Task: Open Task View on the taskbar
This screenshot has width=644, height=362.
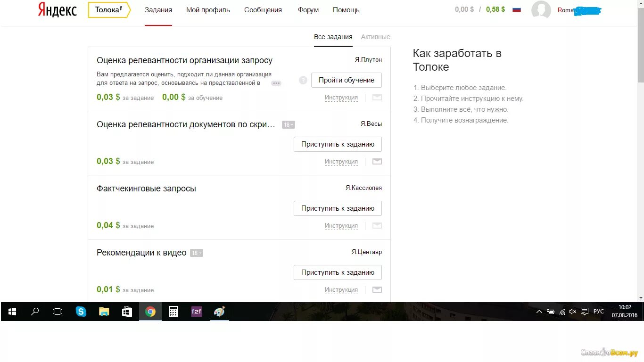Action: (x=58, y=312)
